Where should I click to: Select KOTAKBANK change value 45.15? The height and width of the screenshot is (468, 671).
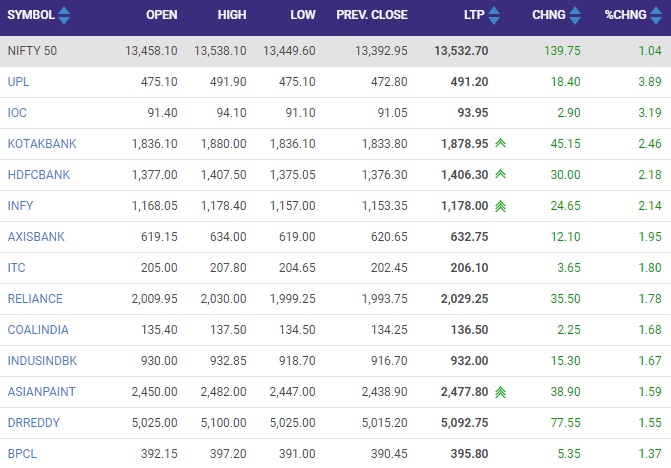[565, 144]
